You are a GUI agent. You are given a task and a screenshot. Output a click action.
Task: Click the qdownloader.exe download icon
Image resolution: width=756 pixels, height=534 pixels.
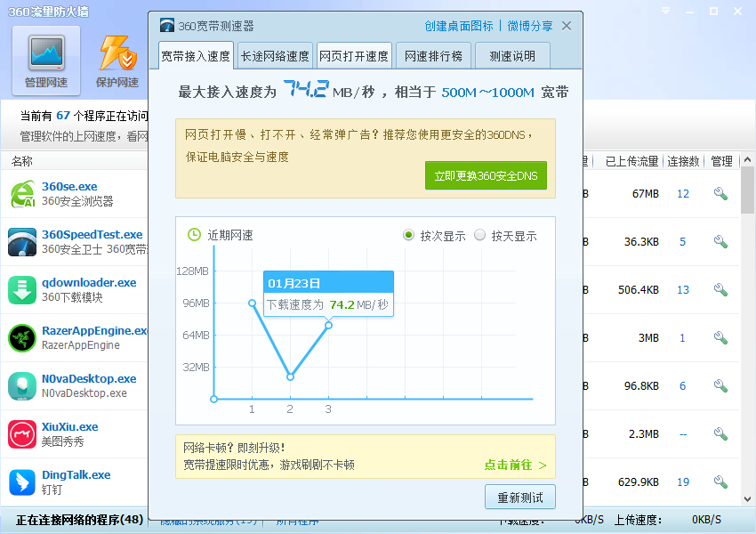point(22,290)
